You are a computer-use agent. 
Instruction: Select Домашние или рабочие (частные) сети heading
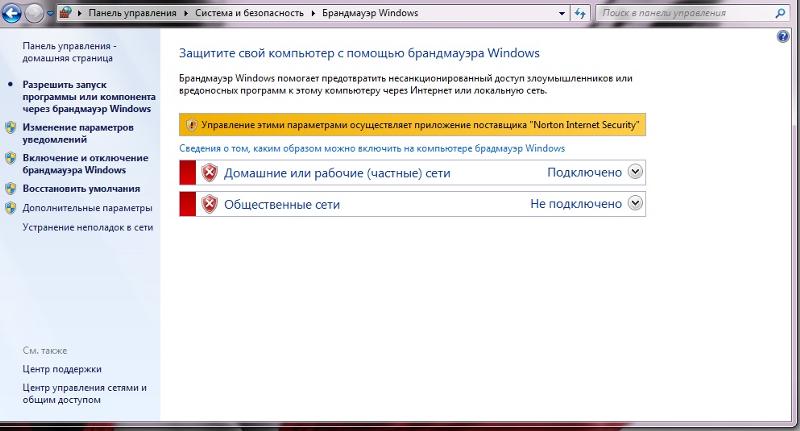pos(337,173)
